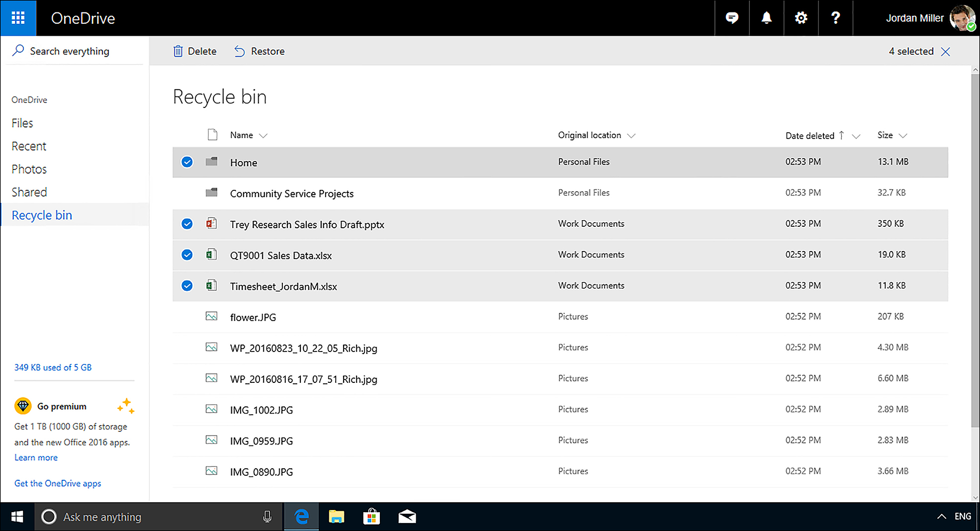
Task: Clear the 4 selected items with X
Action: [x=945, y=52]
